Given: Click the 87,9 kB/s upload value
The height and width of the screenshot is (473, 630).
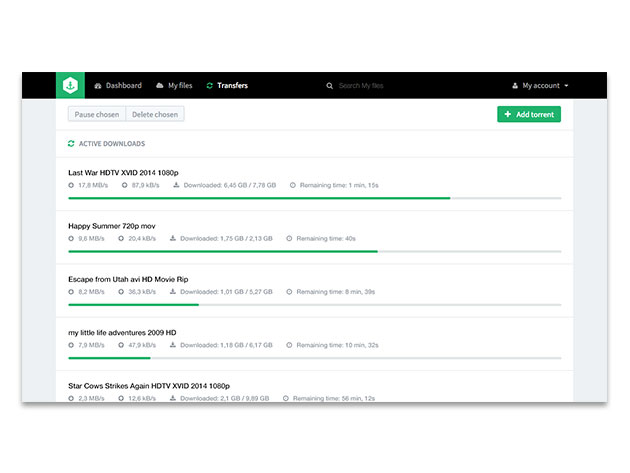Looking at the screenshot, I should click(145, 185).
